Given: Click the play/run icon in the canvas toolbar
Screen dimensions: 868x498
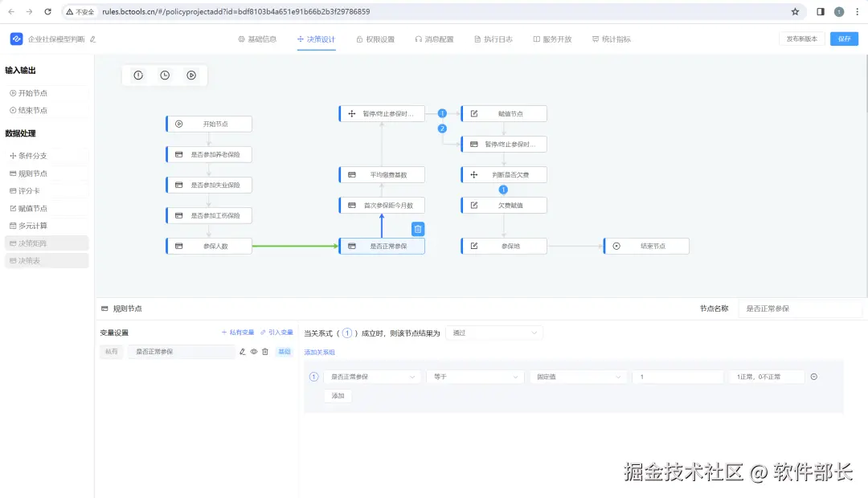Looking at the screenshot, I should pos(190,75).
